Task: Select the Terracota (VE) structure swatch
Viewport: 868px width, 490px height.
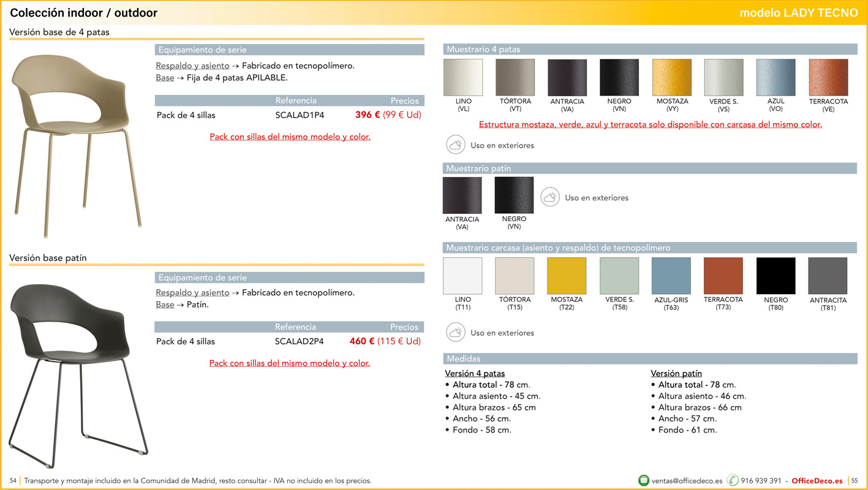Action: point(828,78)
